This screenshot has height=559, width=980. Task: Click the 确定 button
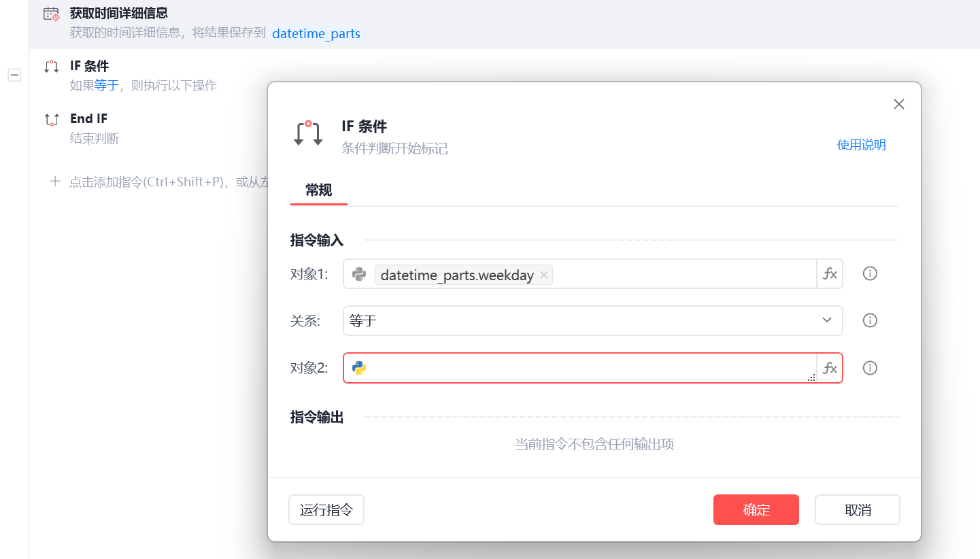[x=756, y=510]
